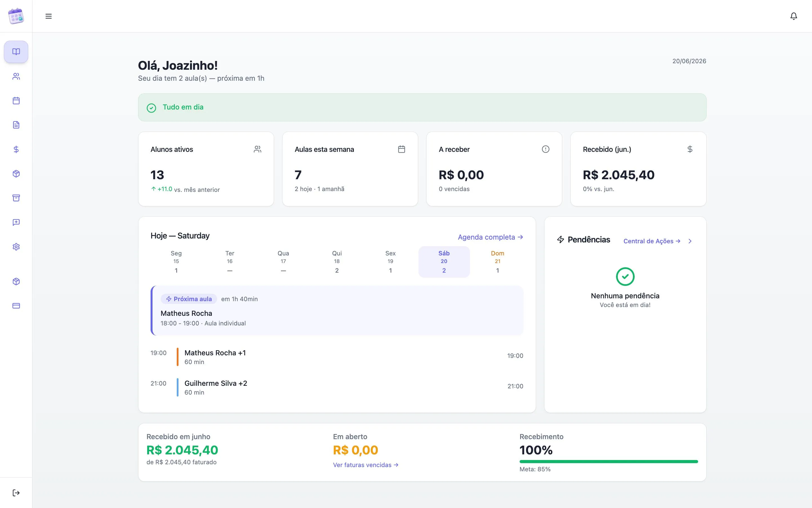Select Dom 21 day tab
The width and height of the screenshot is (812, 508).
pyautogui.click(x=498, y=262)
